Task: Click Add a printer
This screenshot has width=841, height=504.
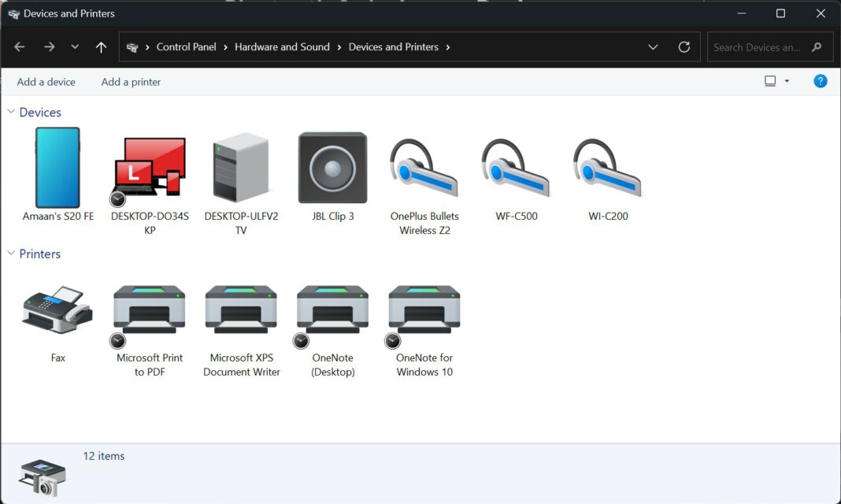Action: coord(130,81)
